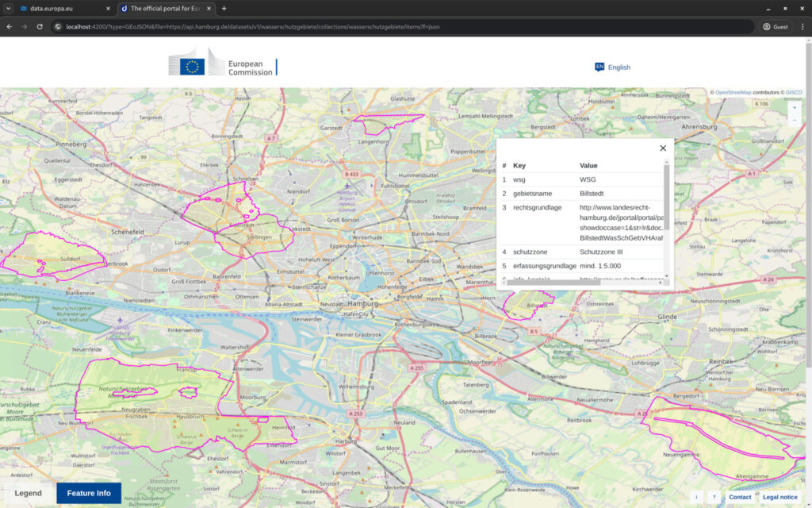Switch to the data.europa.eu browser tab
This screenshot has width=812, height=508.
pyautogui.click(x=63, y=9)
